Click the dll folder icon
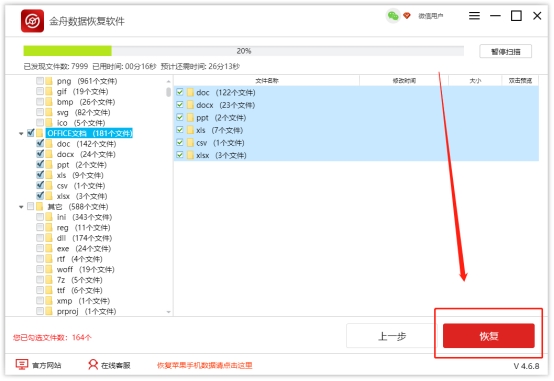The width and height of the screenshot is (554, 381). (49, 238)
